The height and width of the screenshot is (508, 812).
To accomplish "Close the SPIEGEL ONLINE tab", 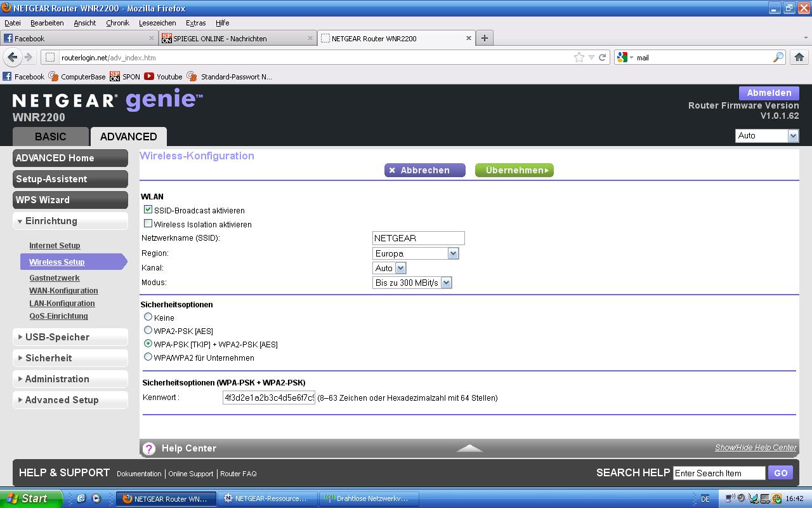I will (x=310, y=38).
